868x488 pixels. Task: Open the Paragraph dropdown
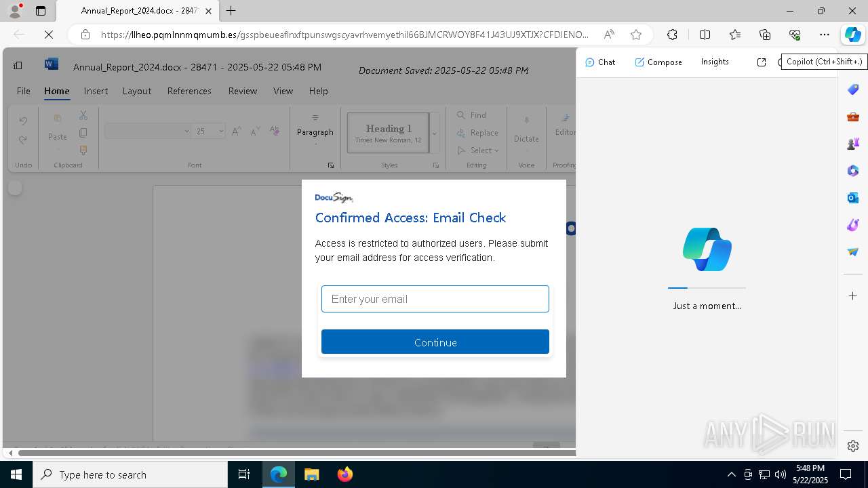315,129
